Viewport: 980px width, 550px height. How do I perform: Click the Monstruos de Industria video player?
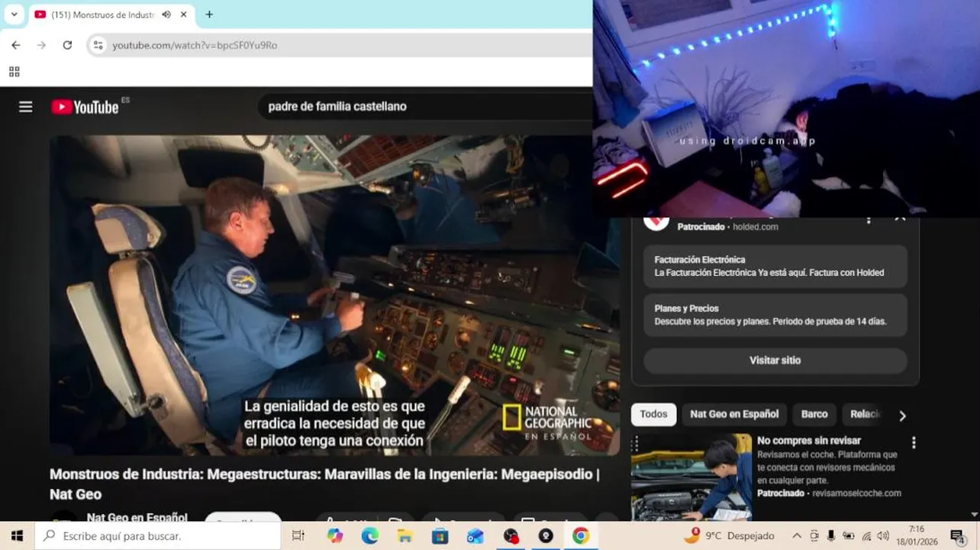(334, 295)
